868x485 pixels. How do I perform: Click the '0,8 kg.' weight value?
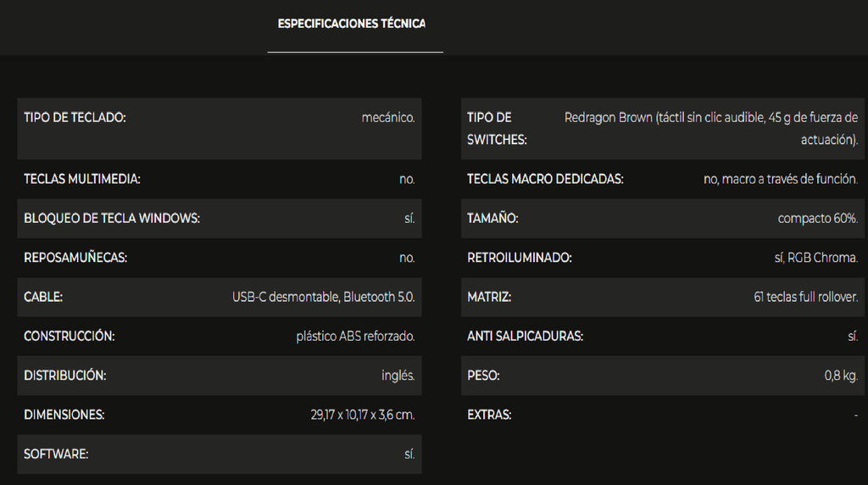(841, 376)
